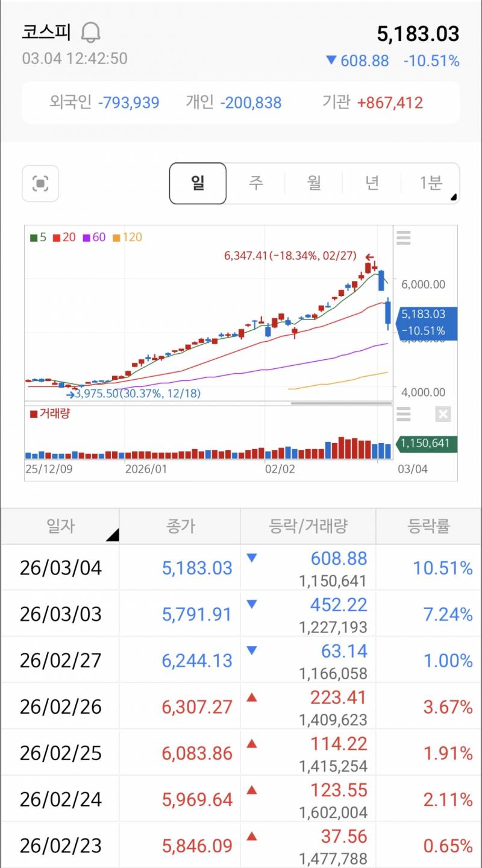Click the down arrow beside 63.14

click(252, 651)
